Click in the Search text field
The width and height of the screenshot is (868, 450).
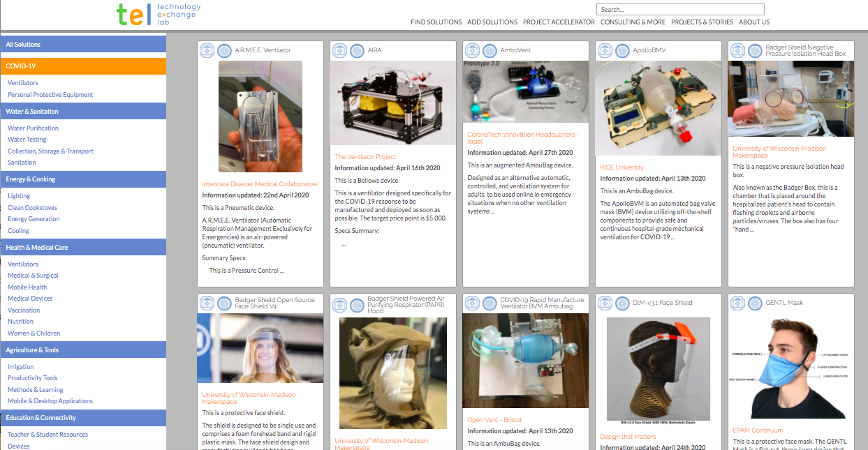coord(680,10)
